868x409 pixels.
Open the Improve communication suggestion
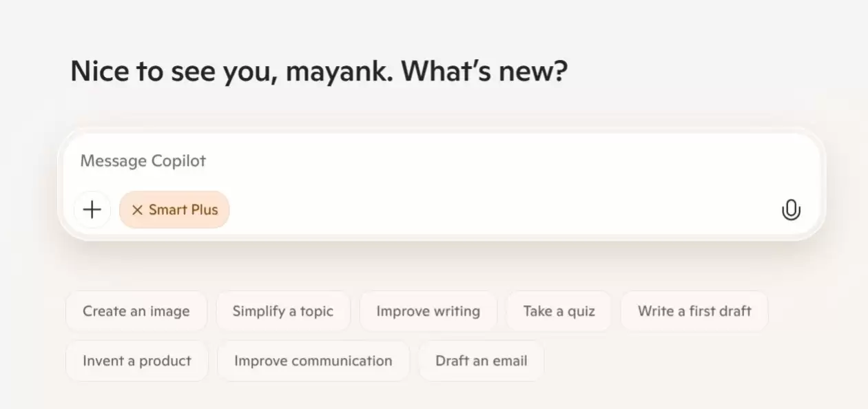pyautogui.click(x=313, y=361)
